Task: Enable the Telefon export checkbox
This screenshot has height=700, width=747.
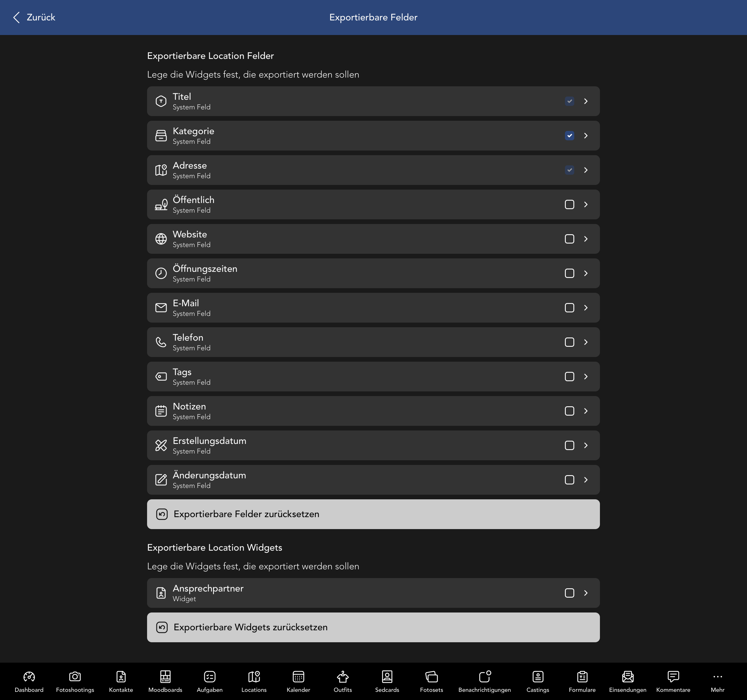Action: coord(569,342)
